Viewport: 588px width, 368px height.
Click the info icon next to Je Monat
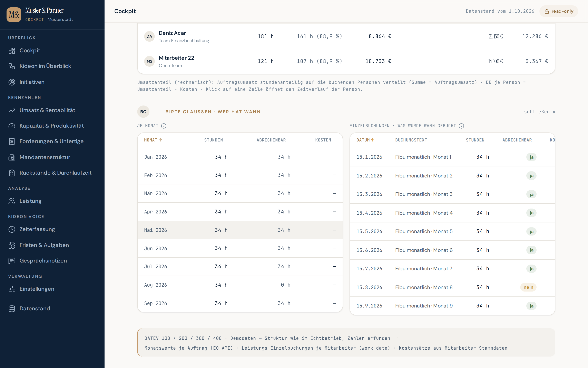[x=164, y=126]
